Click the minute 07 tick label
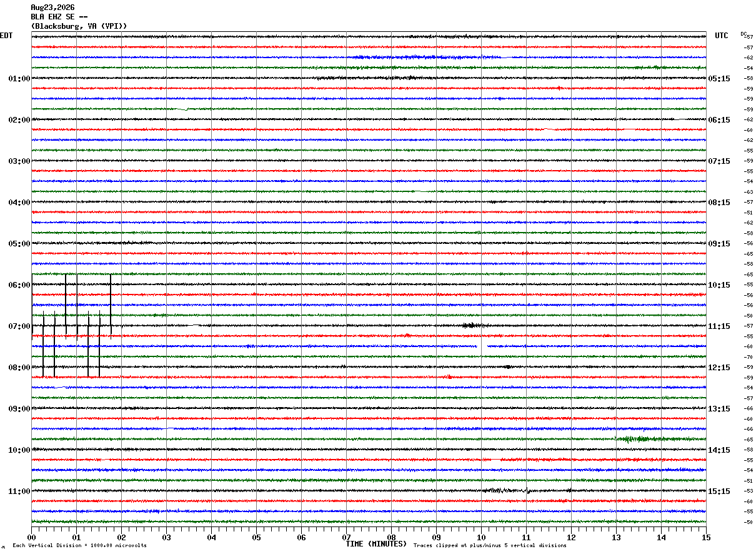The height and width of the screenshot is (554, 756). coord(346,537)
